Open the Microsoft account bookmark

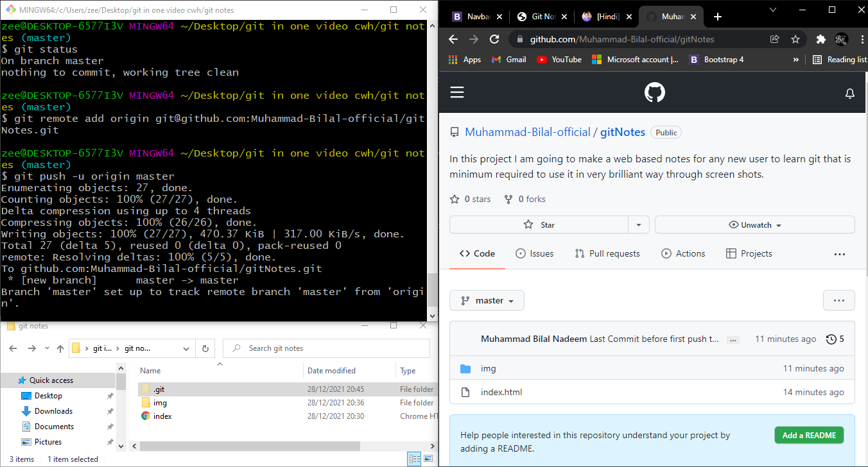(635, 60)
